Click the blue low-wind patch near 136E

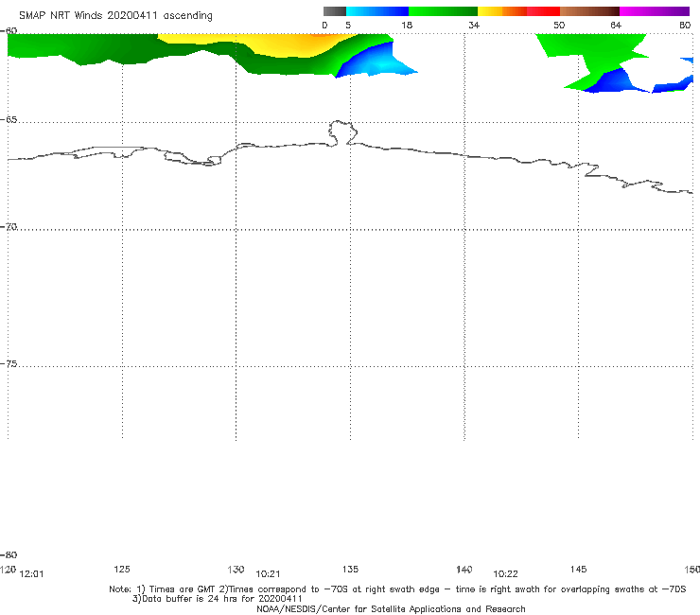point(375,61)
